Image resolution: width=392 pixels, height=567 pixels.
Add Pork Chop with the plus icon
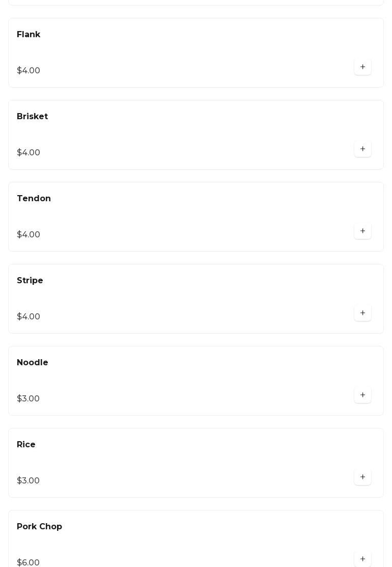coord(362,559)
